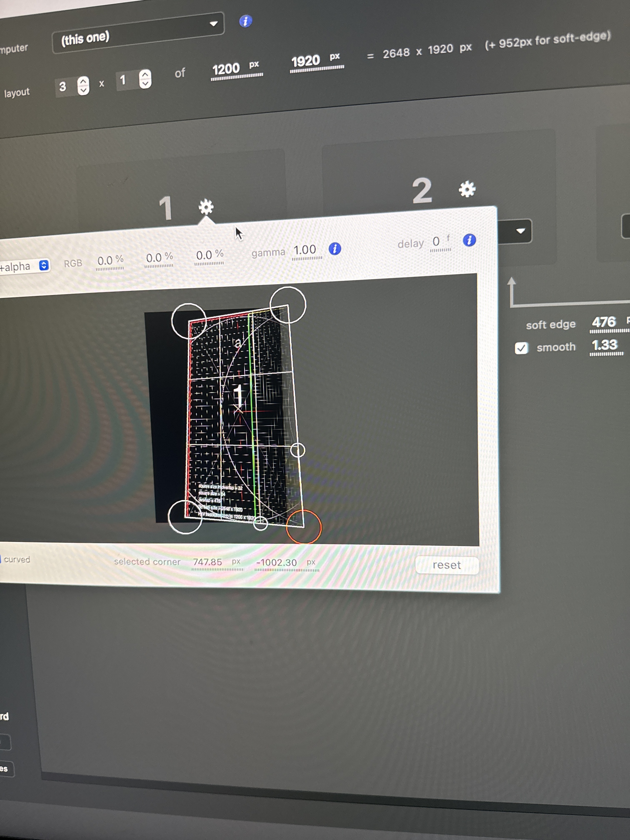This screenshot has height=840, width=630.
Task: Open the dropdown arrow under output 2
Action: click(520, 231)
